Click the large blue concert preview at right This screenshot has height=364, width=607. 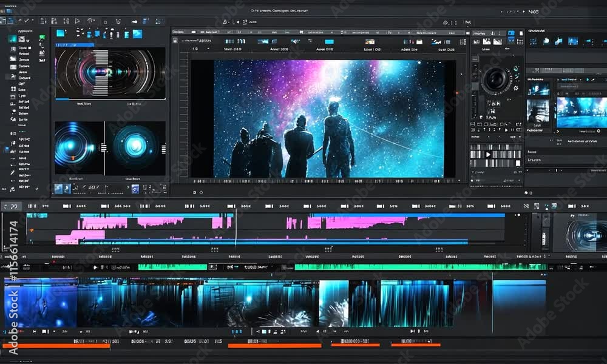click(x=582, y=113)
